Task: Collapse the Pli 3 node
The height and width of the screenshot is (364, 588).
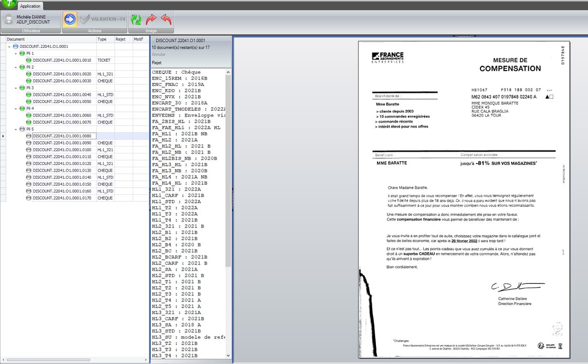Action: [16, 88]
